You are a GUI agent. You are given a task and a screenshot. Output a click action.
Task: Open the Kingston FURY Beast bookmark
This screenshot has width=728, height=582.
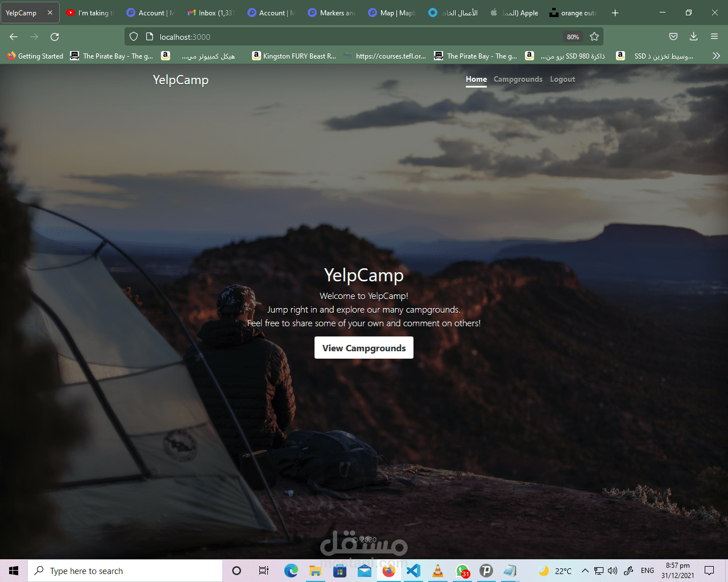pos(294,56)
